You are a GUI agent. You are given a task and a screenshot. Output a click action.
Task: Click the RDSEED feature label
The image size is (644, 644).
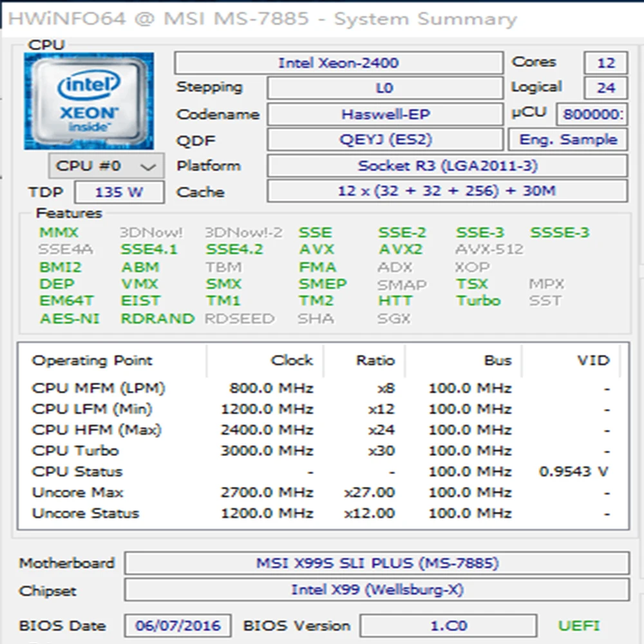(240, 319)
